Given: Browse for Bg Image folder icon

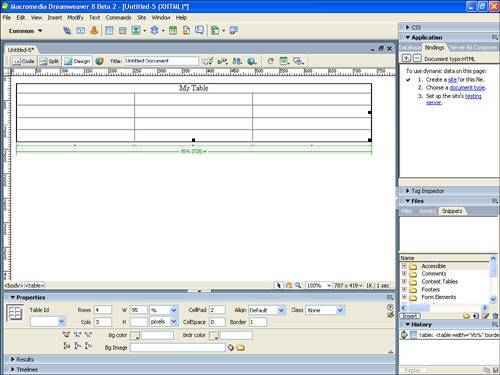Looking at the screenshot, I should [240, 348].
